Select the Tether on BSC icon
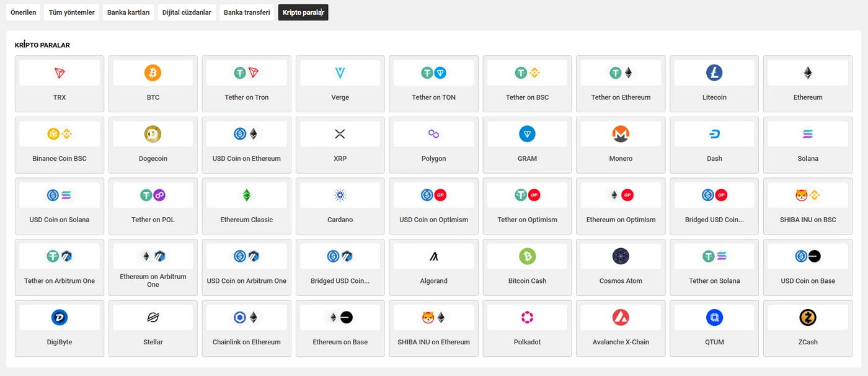Image resolution: width=868 pixels, height=376 pixels. tap(528, 73)
